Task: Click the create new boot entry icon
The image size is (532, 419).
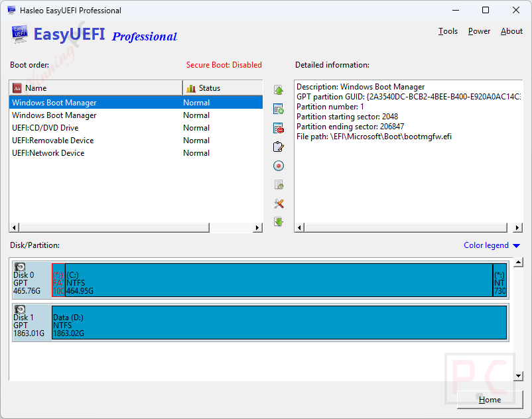Action: coord(279,109)
